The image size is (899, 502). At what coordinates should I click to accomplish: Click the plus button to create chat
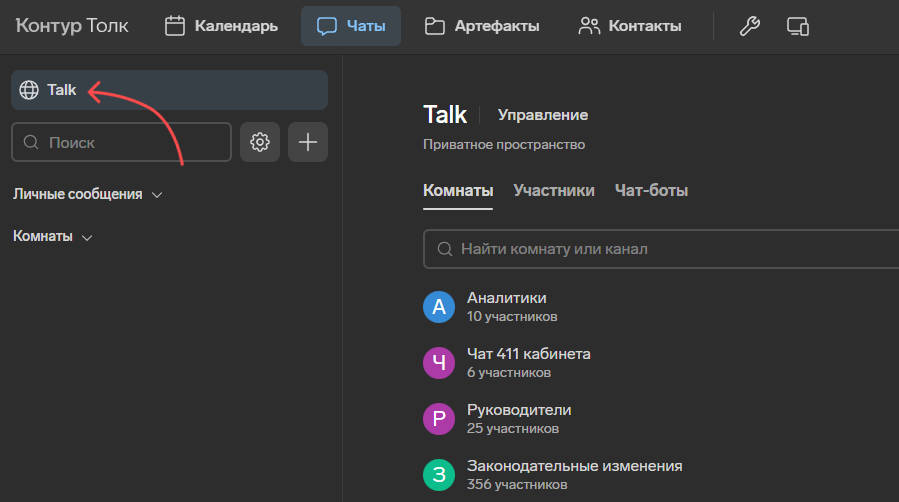click(x=308, y=142)
